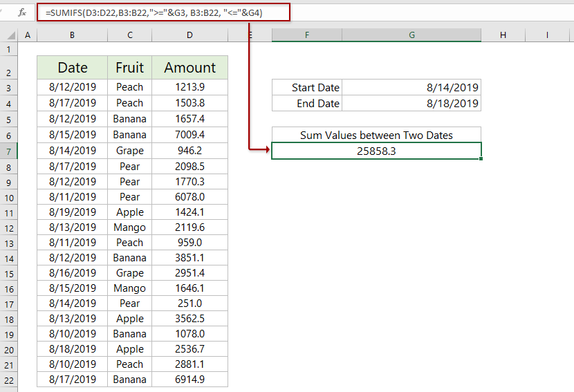Click the Date header cell
This screenshot has width=574, height=392.
pyautogui.click(x=72, y=68)
